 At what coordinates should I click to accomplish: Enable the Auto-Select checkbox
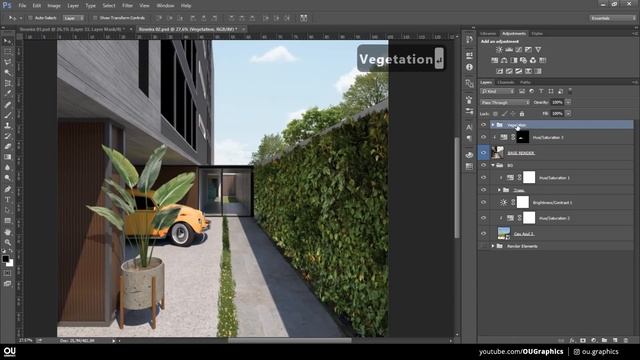click(x=30, y=18)
